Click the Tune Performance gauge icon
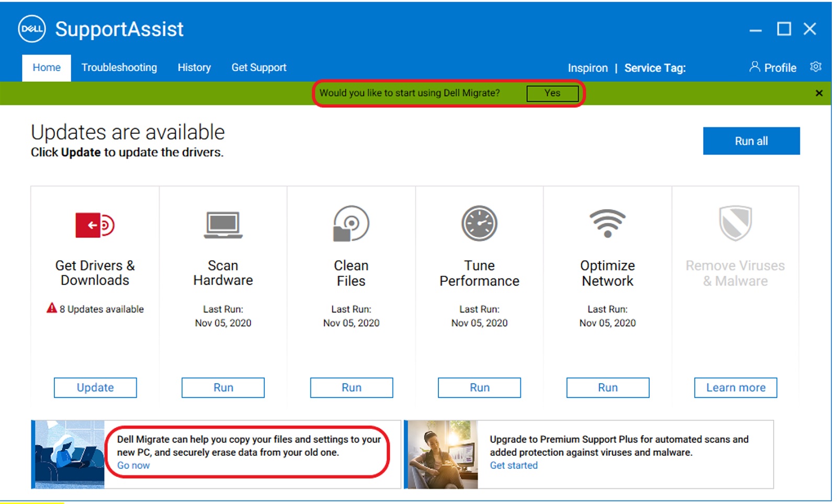This screenshot has width=837, height=504. click(x=479, y=223)
